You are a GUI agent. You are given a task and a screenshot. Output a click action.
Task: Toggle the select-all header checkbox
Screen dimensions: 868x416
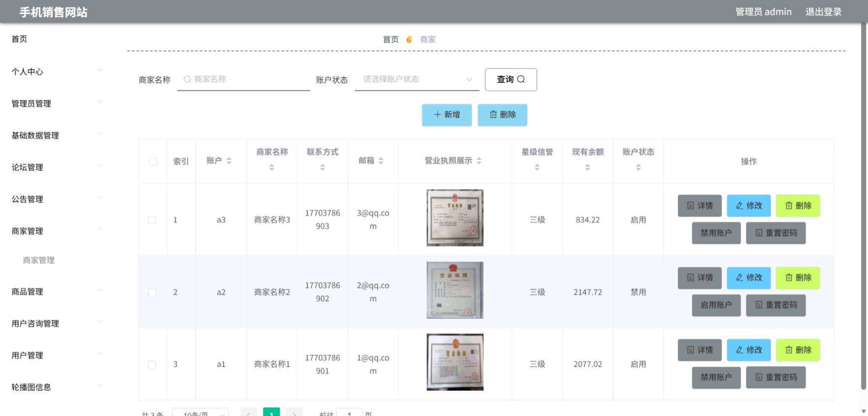click(153, 162)
